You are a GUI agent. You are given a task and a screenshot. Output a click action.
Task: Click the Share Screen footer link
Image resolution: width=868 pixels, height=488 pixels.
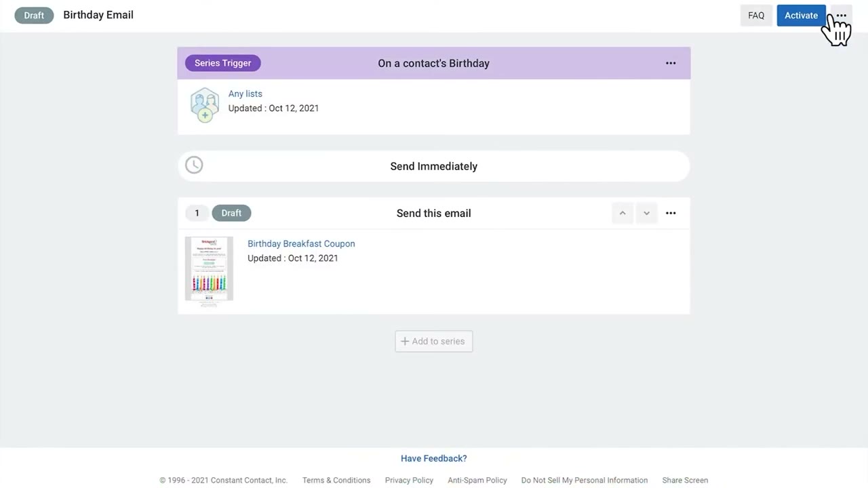point(685,480)
